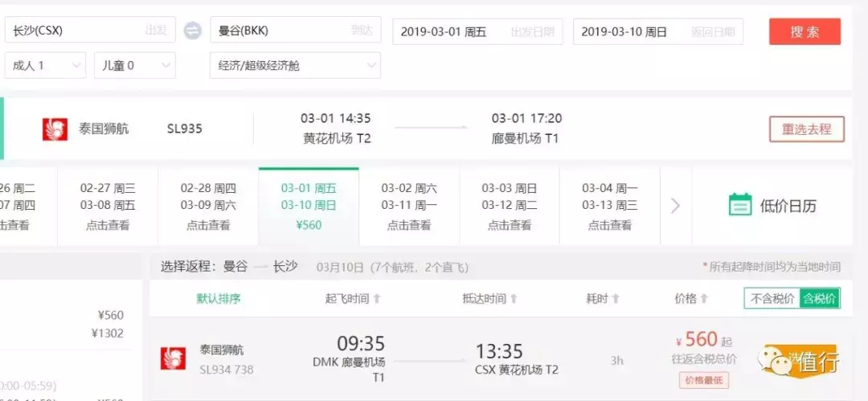Open the children count dropdown

tap(135, 66)
